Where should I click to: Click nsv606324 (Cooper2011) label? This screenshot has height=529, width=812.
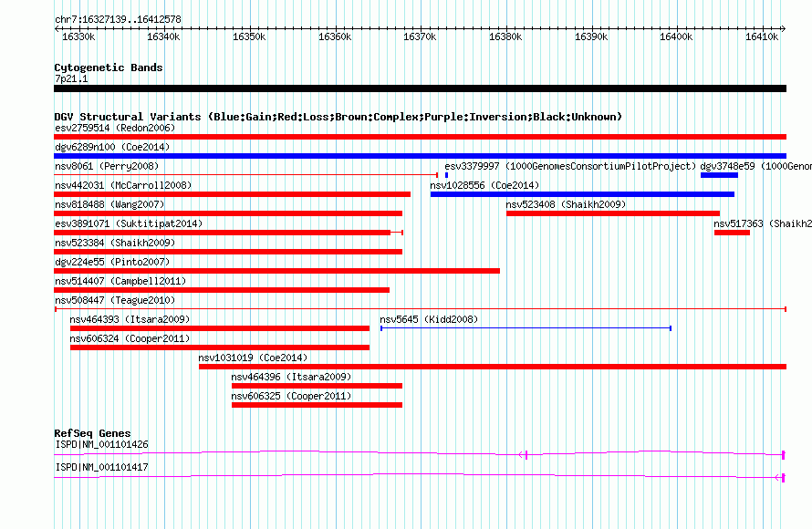(x=130, y=338)
